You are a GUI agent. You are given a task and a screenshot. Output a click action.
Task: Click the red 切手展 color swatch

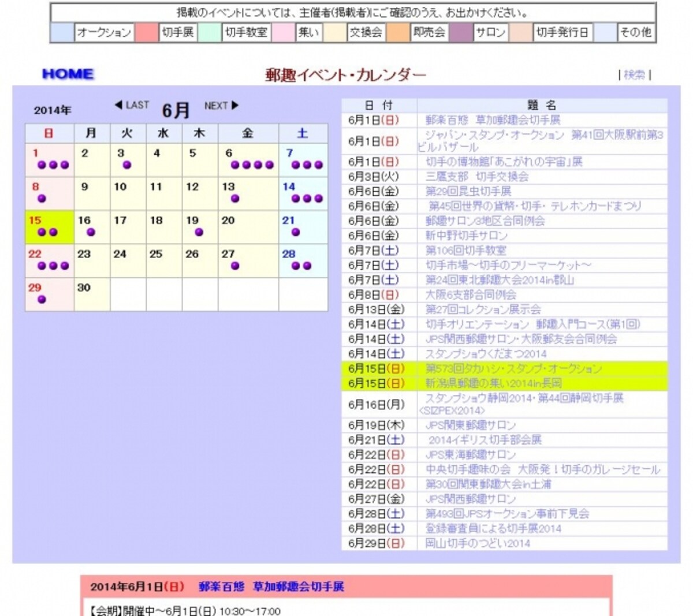pyautogui.click(x=147, y=32)
